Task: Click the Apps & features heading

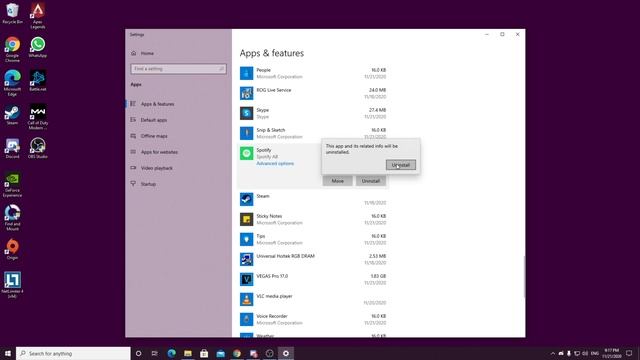Action: pyautogui.click(x=272, y=53)
